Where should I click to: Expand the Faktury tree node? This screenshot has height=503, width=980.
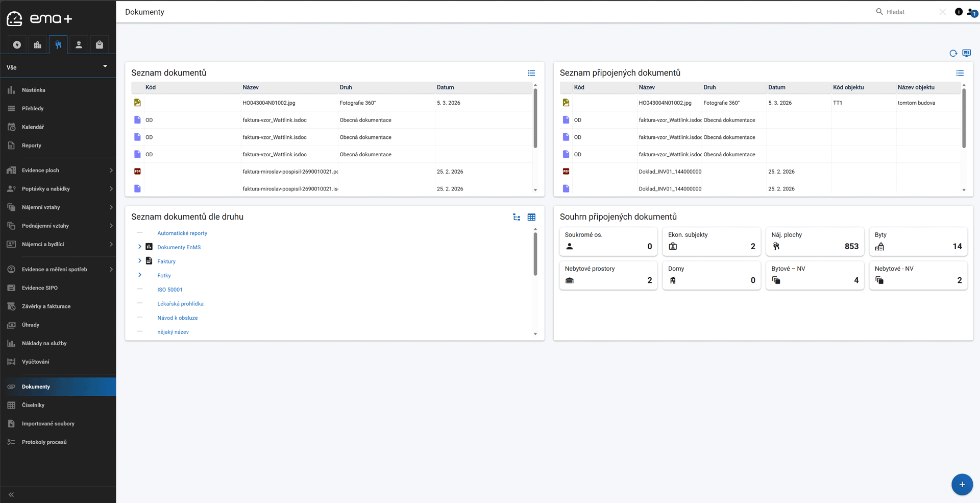(x=140, y=261)
